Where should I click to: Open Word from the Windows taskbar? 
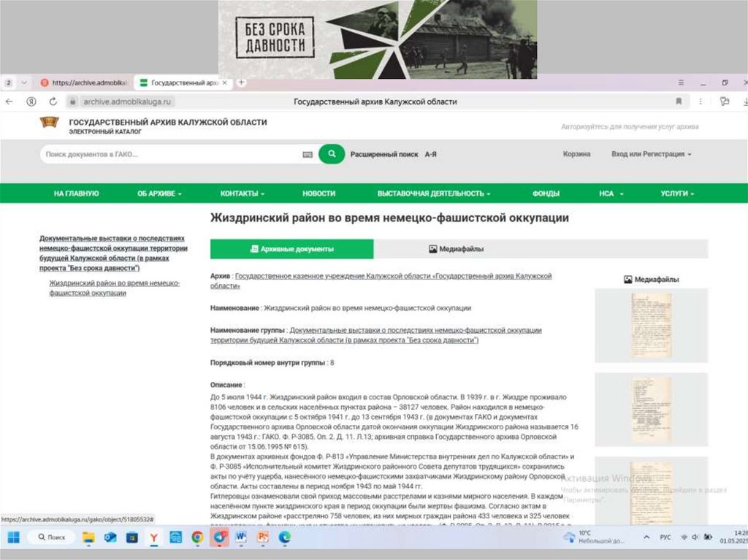click(240, 537)
